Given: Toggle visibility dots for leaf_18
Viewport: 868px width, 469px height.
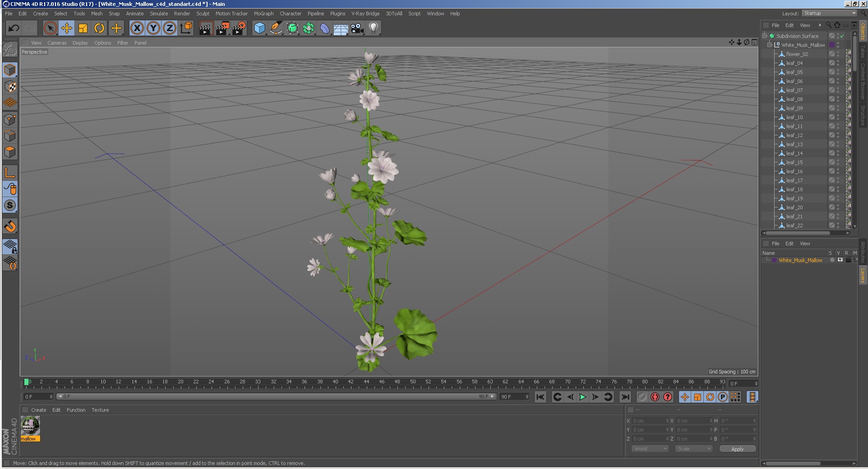Looking at the screenshot, I should 838,189.
